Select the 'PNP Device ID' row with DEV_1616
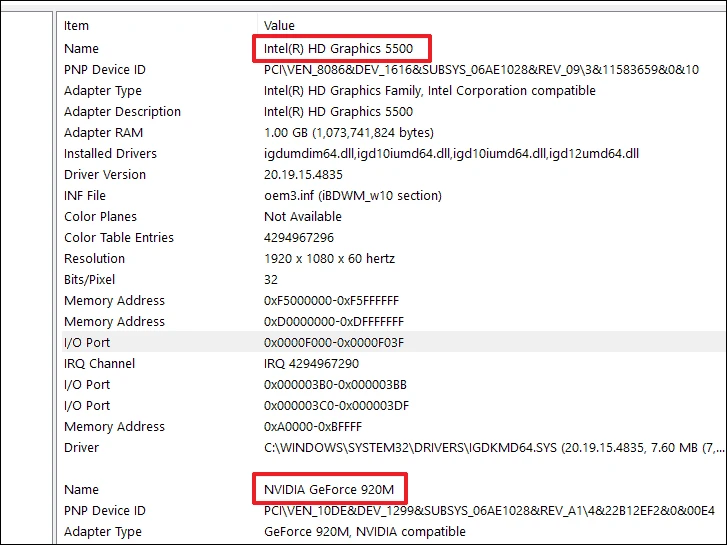The image size is (727, 545). pos(393,70)
